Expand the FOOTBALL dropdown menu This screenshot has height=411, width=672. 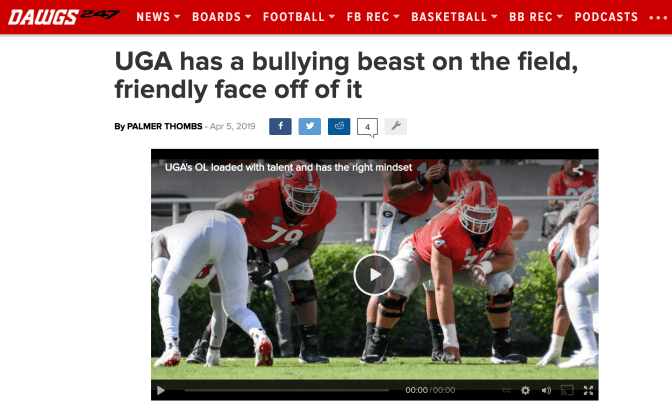point(299,17)
